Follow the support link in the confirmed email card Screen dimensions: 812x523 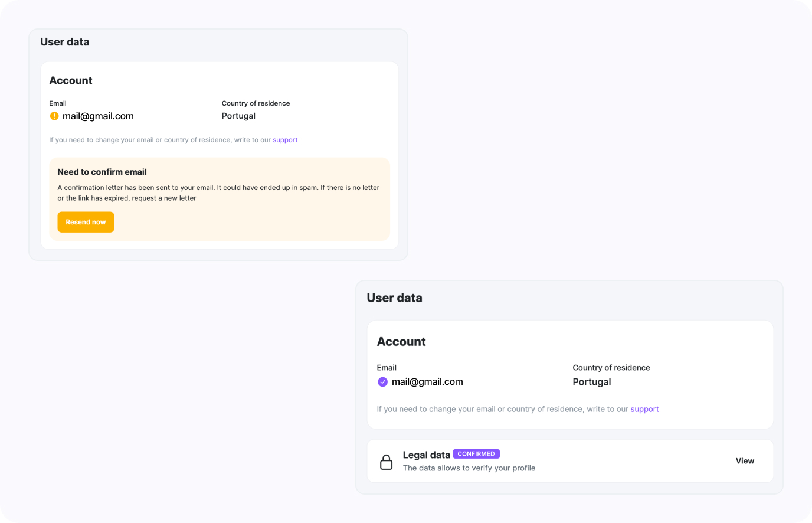(644, 409)
